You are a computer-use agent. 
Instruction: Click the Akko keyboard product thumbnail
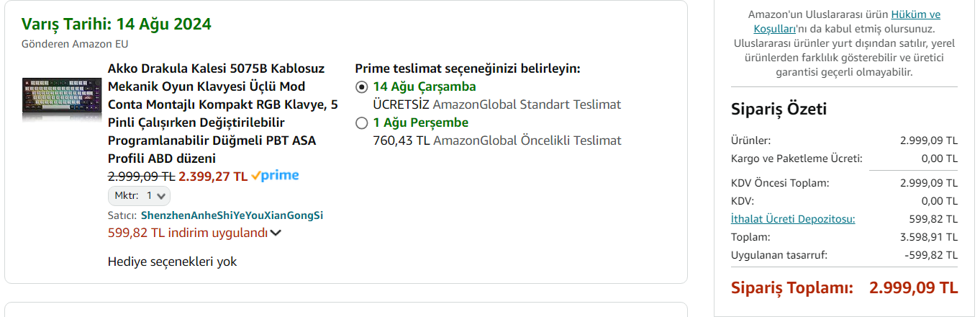[x=61, y=99]
